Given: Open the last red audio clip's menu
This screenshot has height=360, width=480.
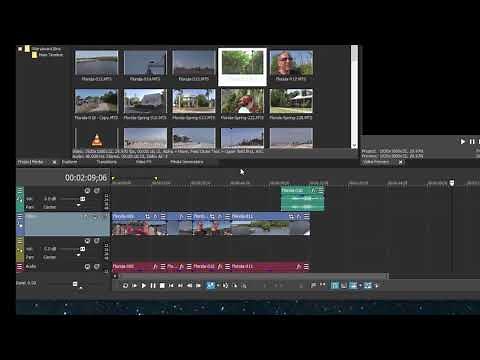Looking at the screenshot, I should pos(306,267).
